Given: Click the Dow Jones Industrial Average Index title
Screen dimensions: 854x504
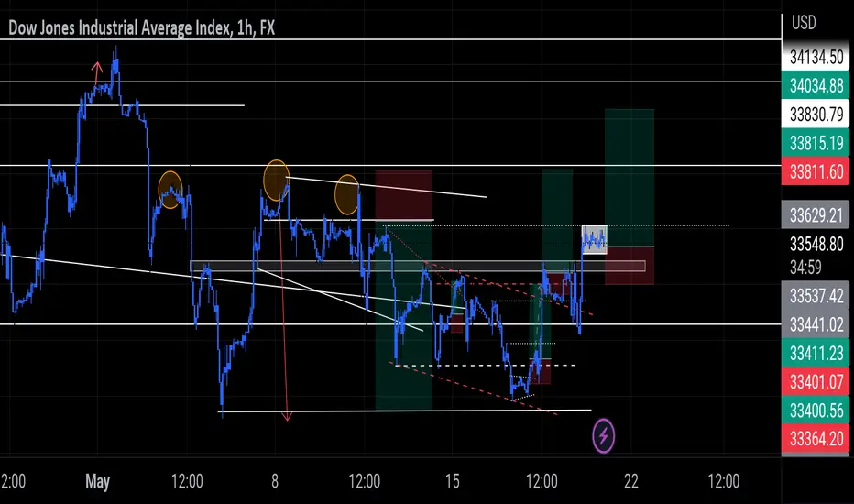Looking at the screenshot, I should (x=142, y=27).
